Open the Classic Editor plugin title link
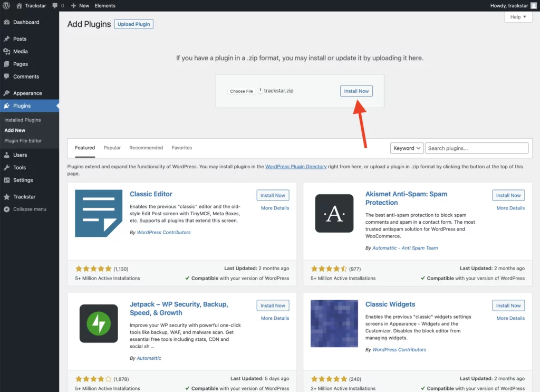This screenshot has height=392, width=540. [151, 194]
